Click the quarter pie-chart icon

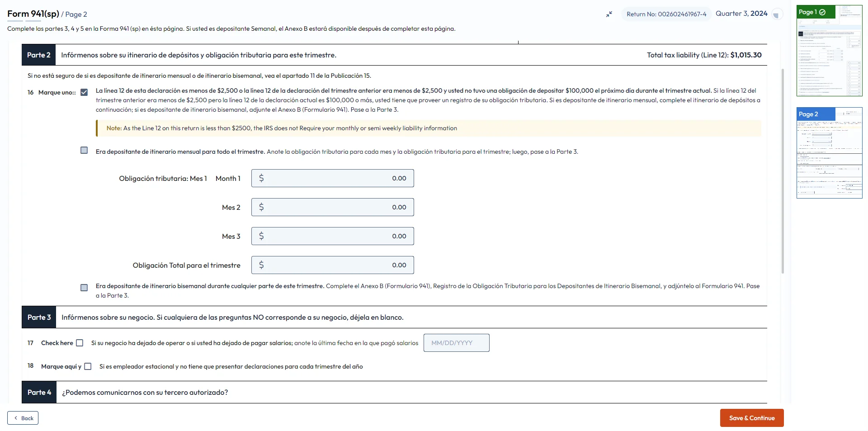pos(777,14)
